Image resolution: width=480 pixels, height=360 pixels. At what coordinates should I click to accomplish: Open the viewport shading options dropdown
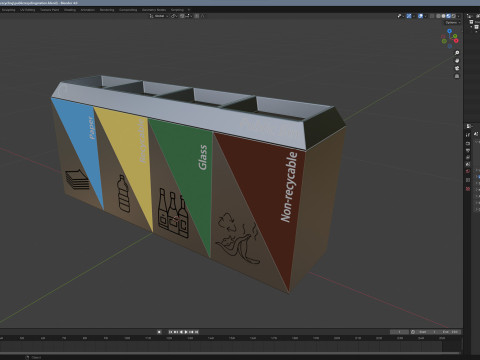tap(458, 16)
